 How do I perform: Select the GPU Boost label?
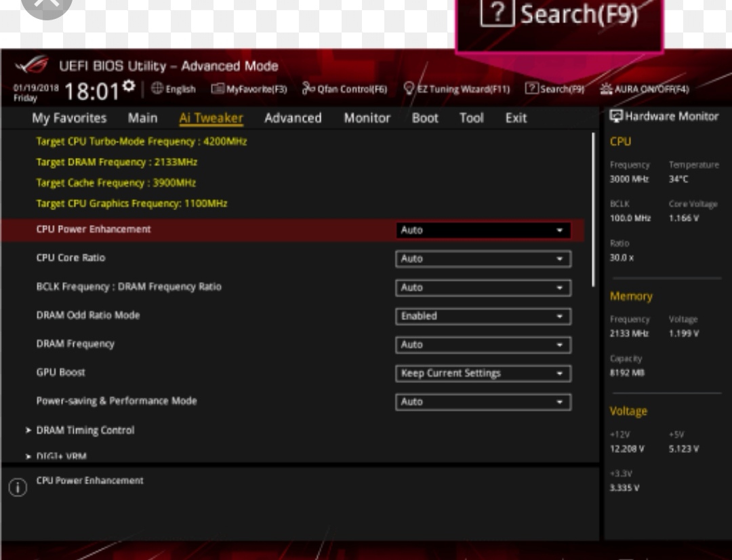click(61, 372)
